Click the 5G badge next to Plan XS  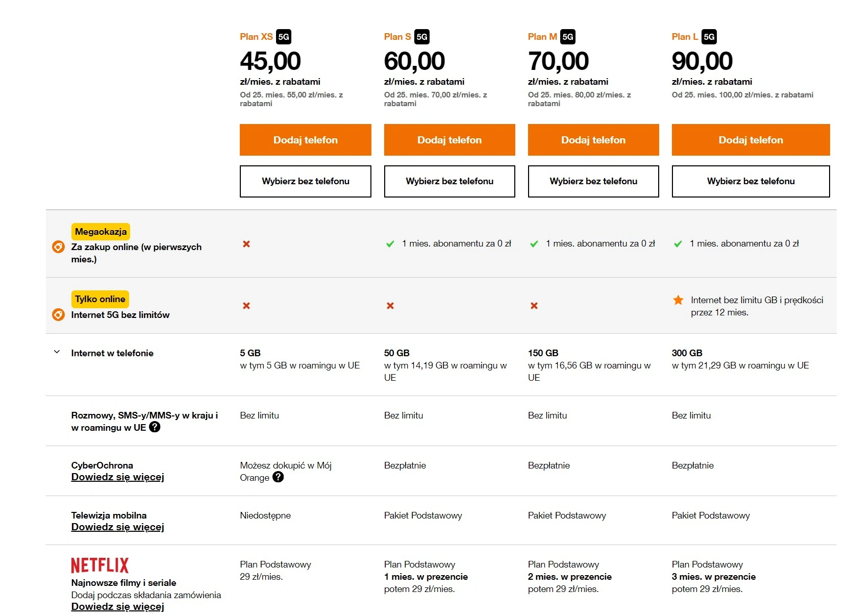[x=284, y=37]
